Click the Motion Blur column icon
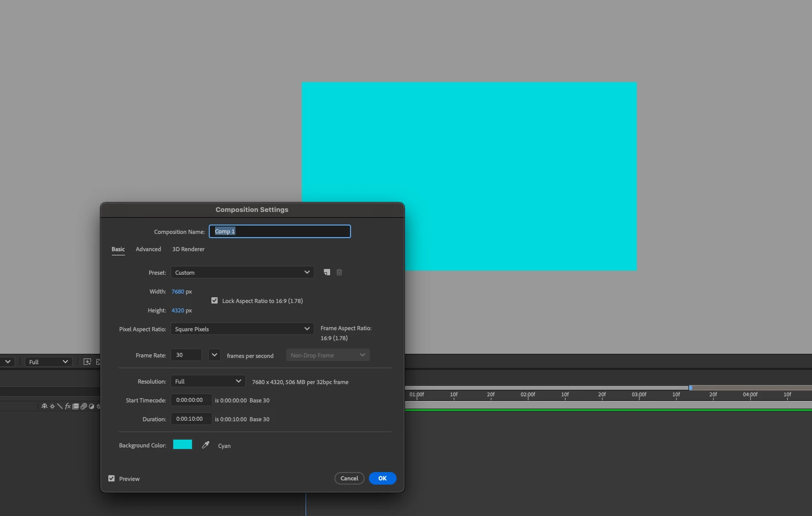Viewport: 812px width, 516px height. (x=84, y=406)
